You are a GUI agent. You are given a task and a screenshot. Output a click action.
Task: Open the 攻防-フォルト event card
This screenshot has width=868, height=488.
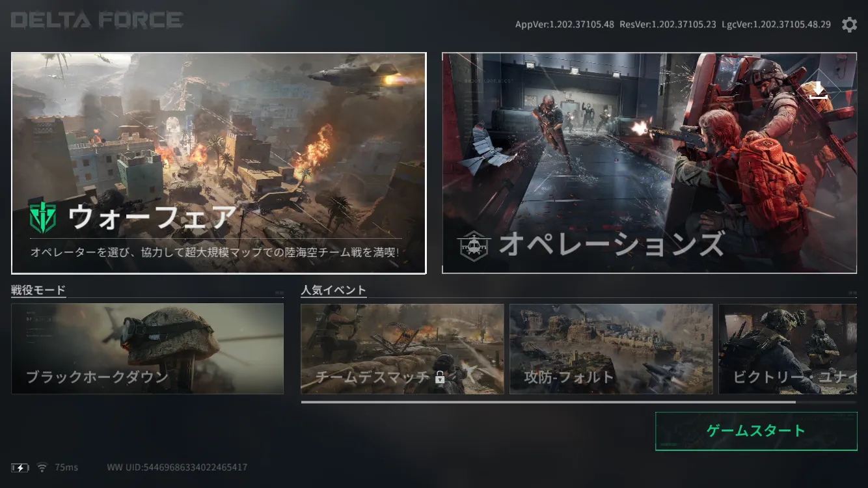(611, 349)
